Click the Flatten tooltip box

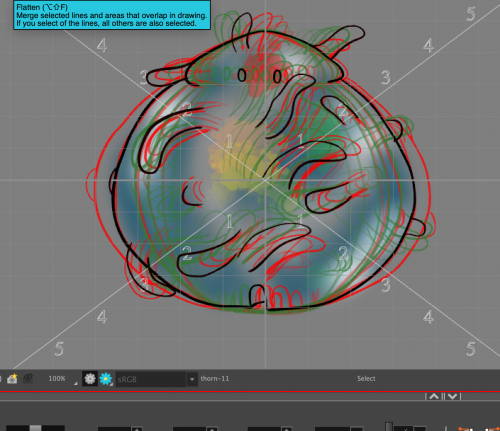[112, 15]
